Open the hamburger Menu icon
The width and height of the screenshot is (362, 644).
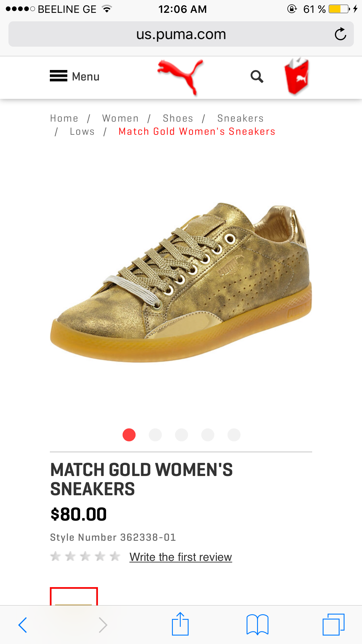pos(59,76)
